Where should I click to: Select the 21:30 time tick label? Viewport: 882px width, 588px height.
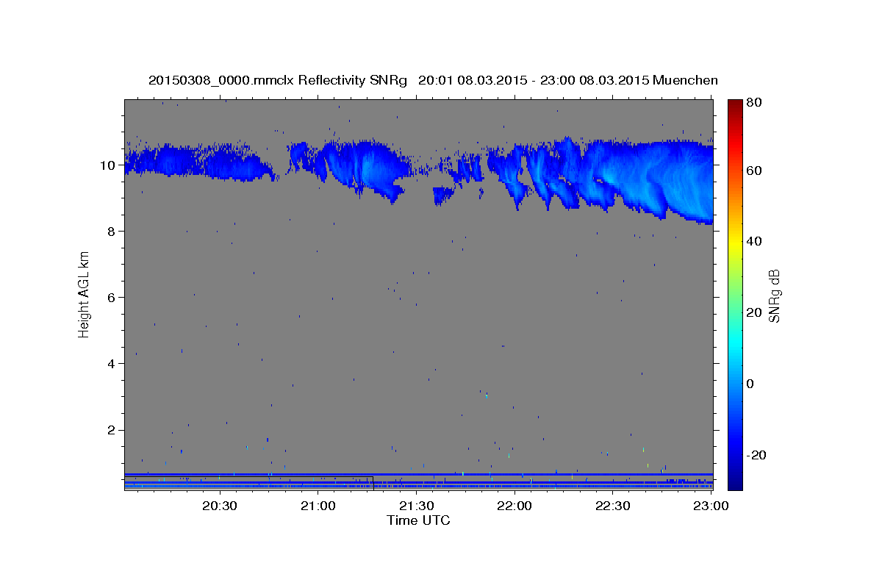coord(416,506)
